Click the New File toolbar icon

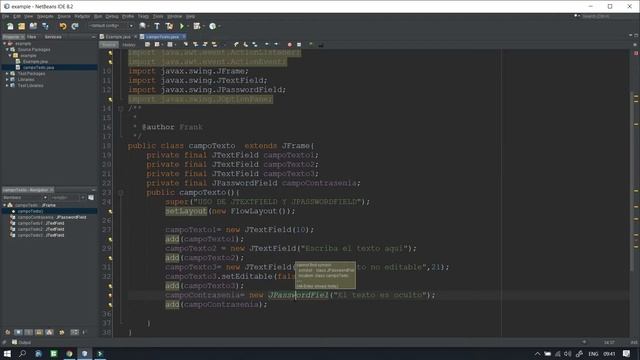click(x=10, y=26)
